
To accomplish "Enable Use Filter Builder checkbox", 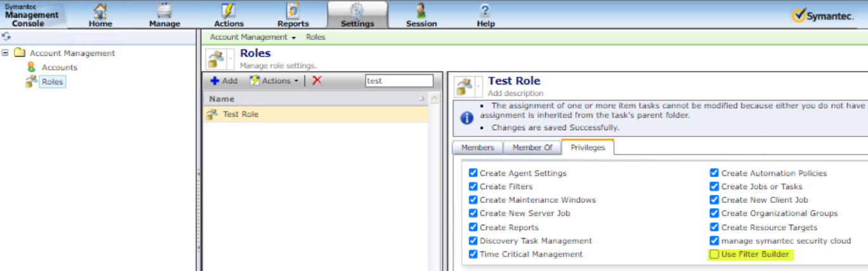I will (x=714, y=254).
